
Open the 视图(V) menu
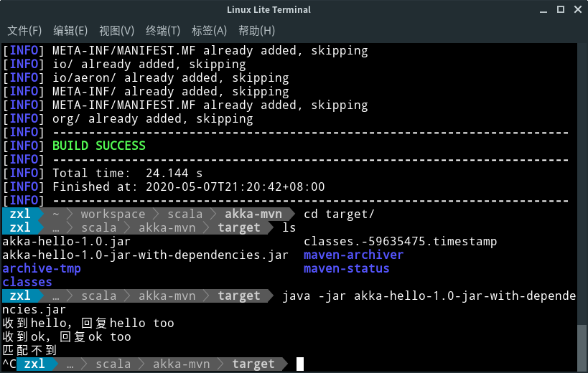[x=116, y=30]
